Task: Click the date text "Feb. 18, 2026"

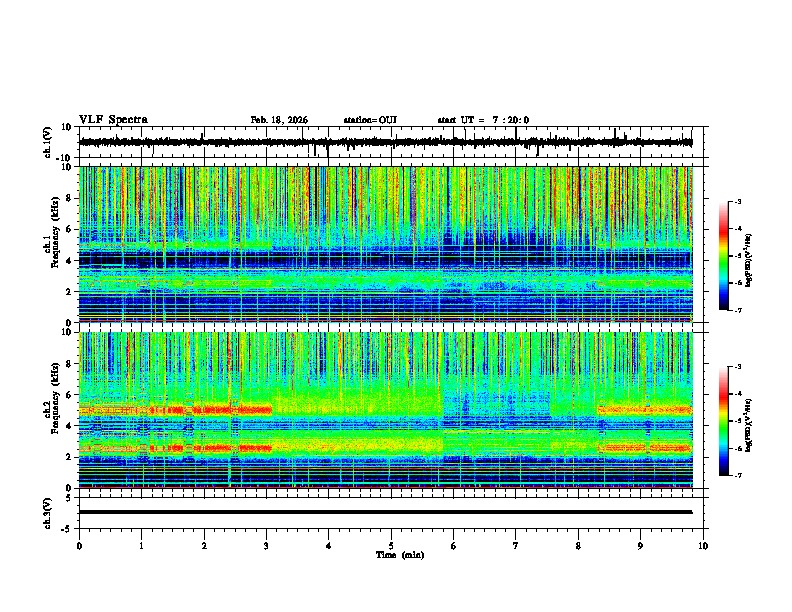Action: tap(279, 120)
